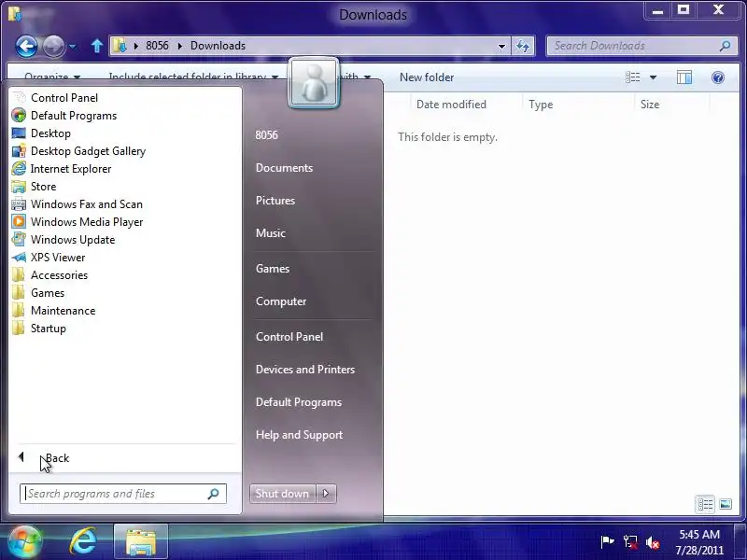Click the Up folder arrow
Image resolution: width=747 pixels, height=560 pixels.
[x=97, y=46]
